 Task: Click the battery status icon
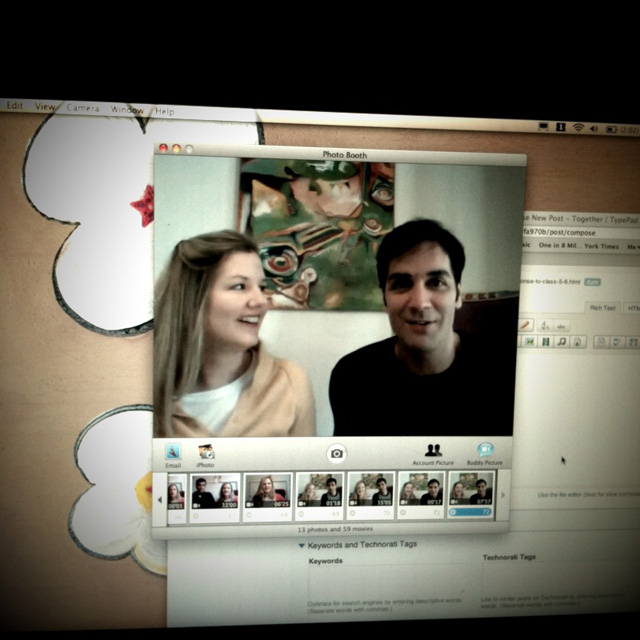tap(611, 129)
